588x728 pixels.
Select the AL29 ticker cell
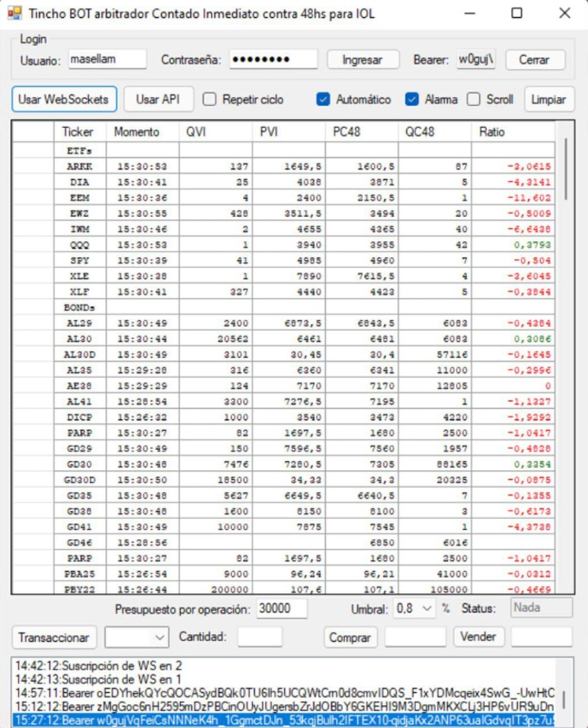pos(80,323)
